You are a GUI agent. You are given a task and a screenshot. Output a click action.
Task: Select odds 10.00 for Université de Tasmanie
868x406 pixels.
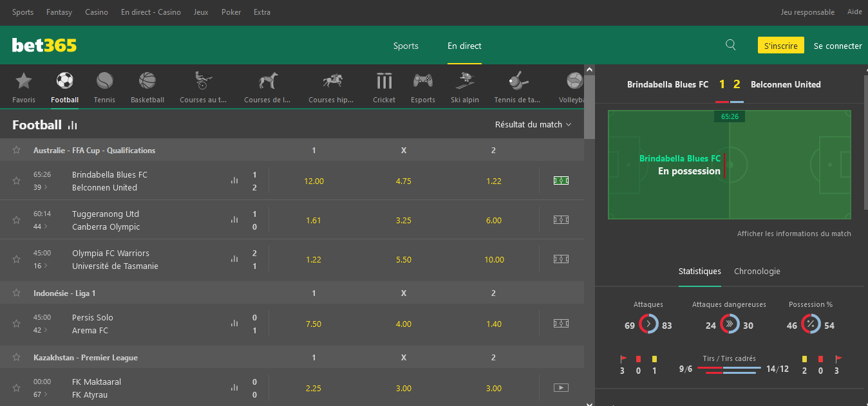coord(494,259)
